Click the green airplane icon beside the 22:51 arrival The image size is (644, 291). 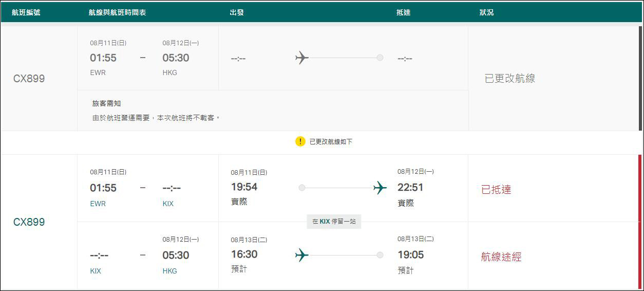[380, 188]
